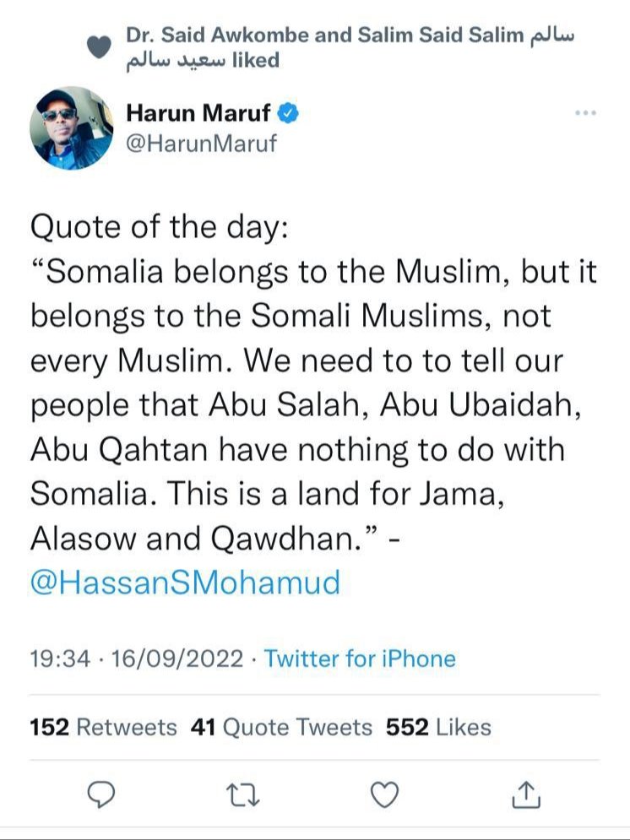630x840 pixels.
Task: Open the share tweet icon
Action: click(526, 793)
